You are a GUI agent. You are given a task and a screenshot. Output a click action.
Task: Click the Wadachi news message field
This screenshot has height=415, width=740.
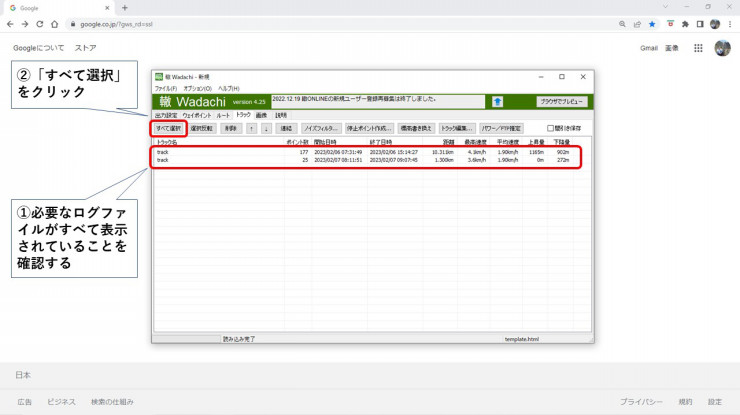378,102
